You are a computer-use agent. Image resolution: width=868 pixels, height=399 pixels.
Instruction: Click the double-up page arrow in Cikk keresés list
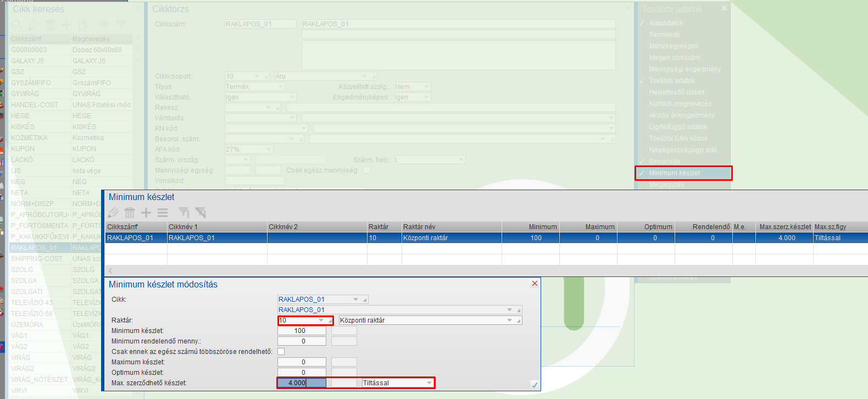138,49
